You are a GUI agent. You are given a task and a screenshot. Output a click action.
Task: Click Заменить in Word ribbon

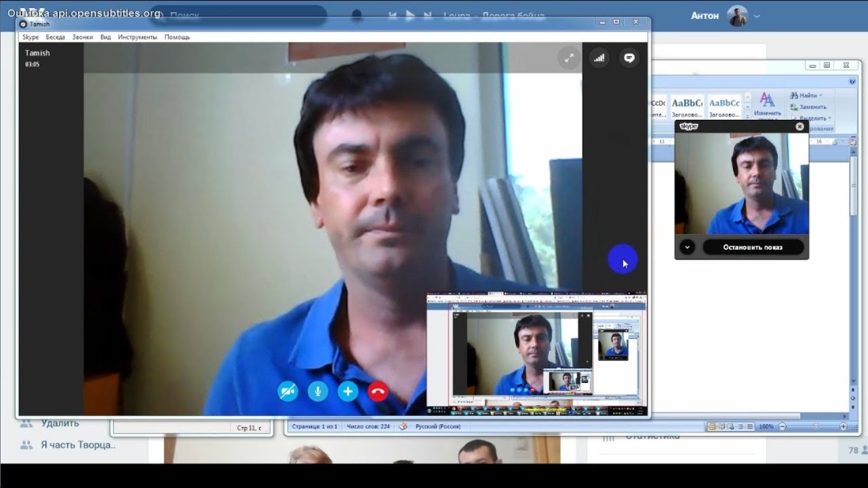(x=808, y=107)
